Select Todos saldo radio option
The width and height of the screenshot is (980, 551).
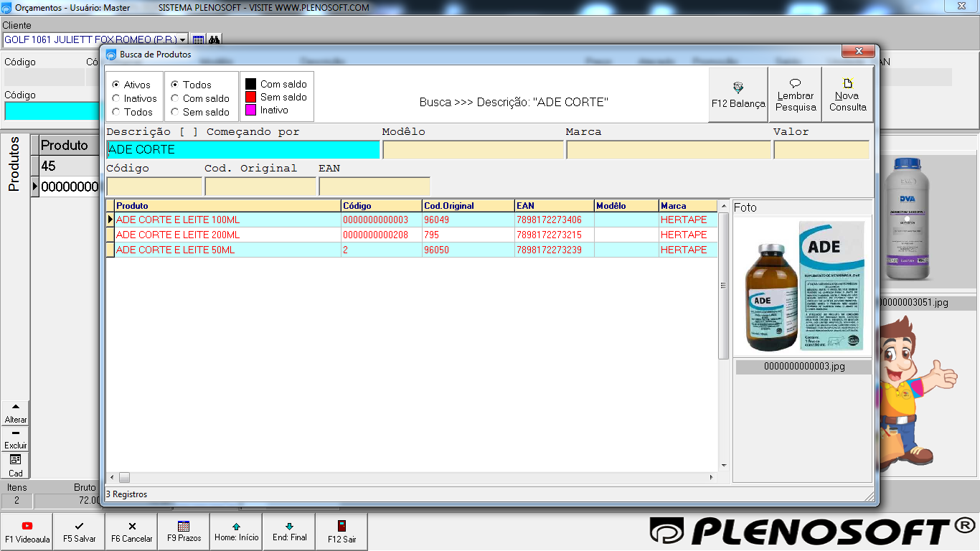click(x=174, y=85)
